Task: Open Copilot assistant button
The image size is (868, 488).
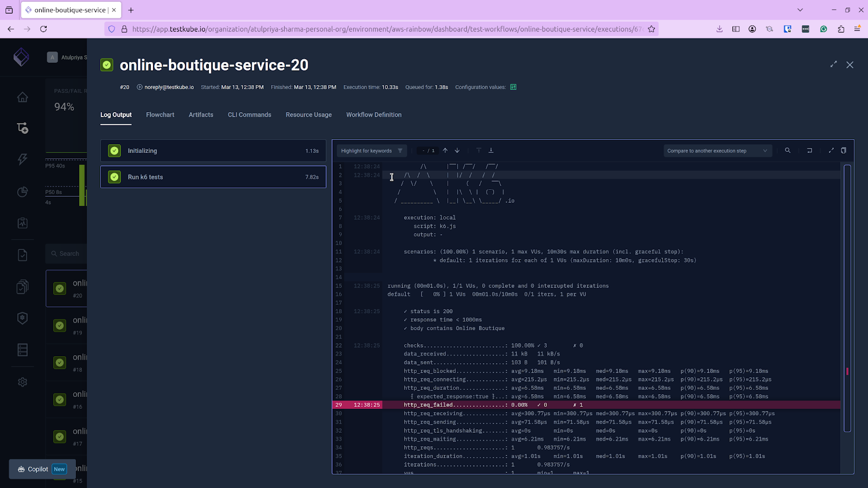Action: click(42, 469)
